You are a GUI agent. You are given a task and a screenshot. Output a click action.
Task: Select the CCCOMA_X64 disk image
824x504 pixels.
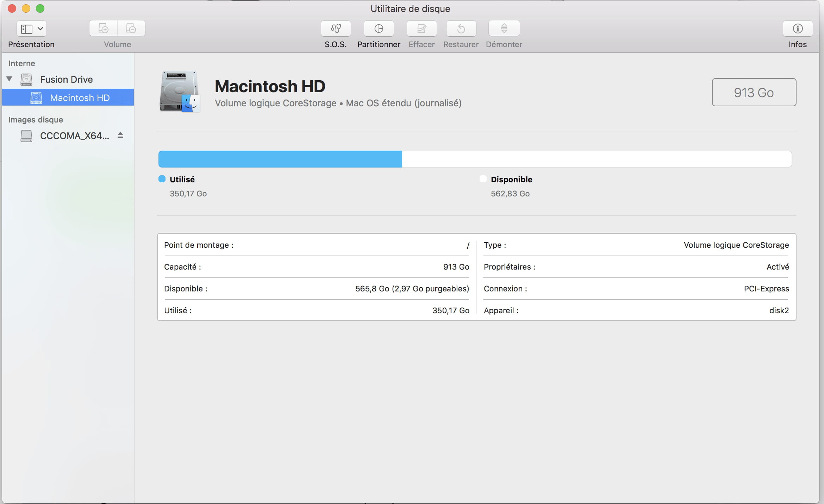click(68, 136)
